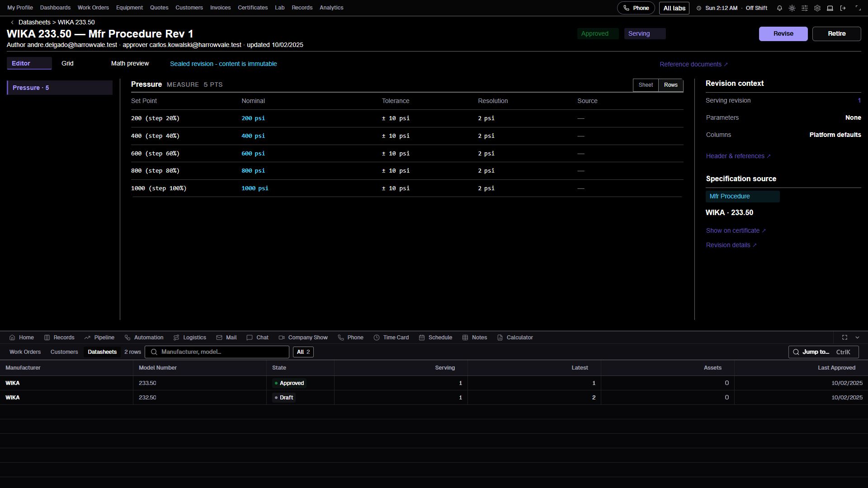Viewport: 868px width, 488px height.
Task: Click the laptop display icon
Action: pos(830,8)
